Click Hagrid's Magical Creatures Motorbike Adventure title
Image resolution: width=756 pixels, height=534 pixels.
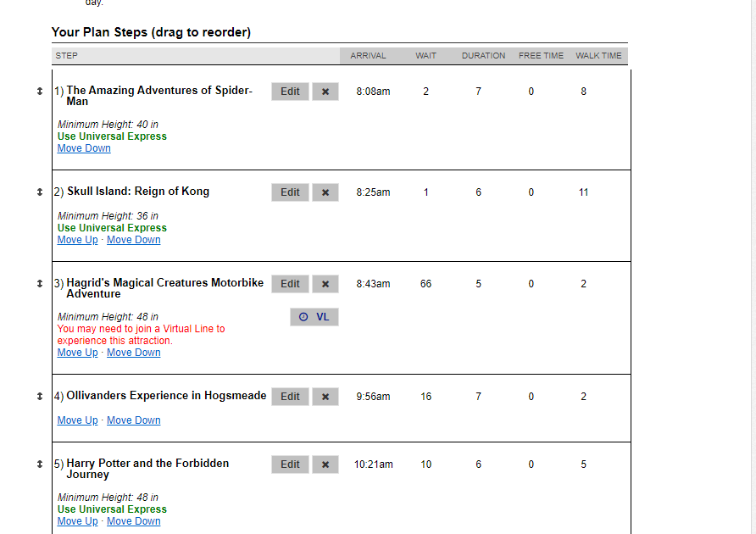click(x=165, y=288)
